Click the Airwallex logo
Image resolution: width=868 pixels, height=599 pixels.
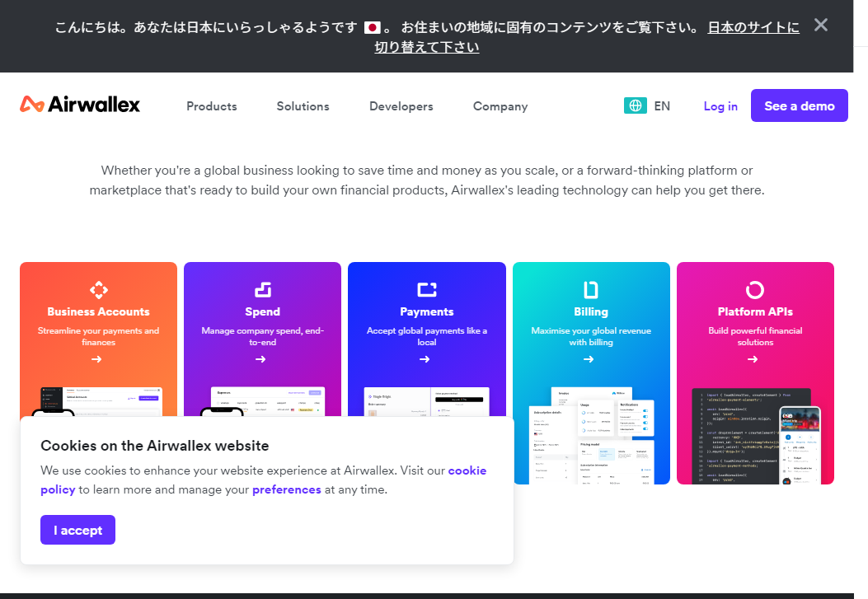click(80, 104)
